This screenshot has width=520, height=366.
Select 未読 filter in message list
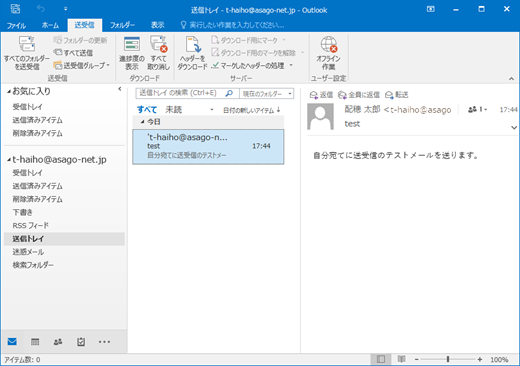pos(174,110)
